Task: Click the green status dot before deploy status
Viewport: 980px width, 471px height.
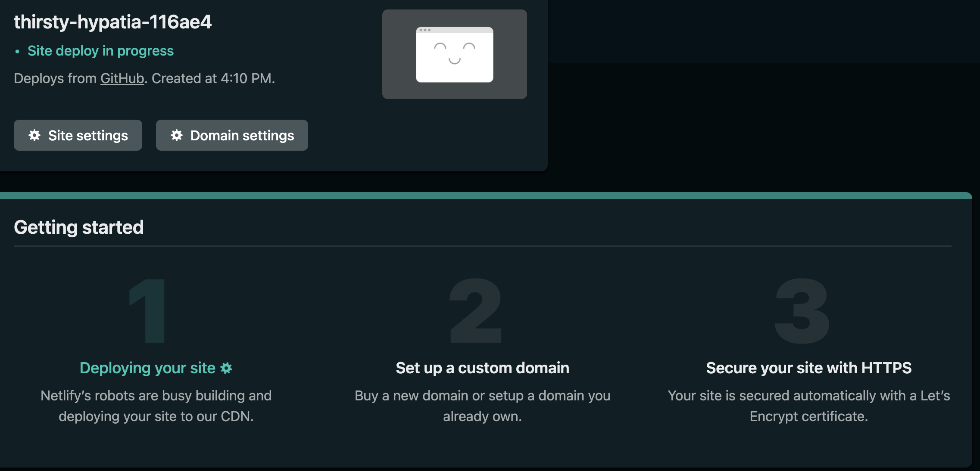Action: point(17,51)
